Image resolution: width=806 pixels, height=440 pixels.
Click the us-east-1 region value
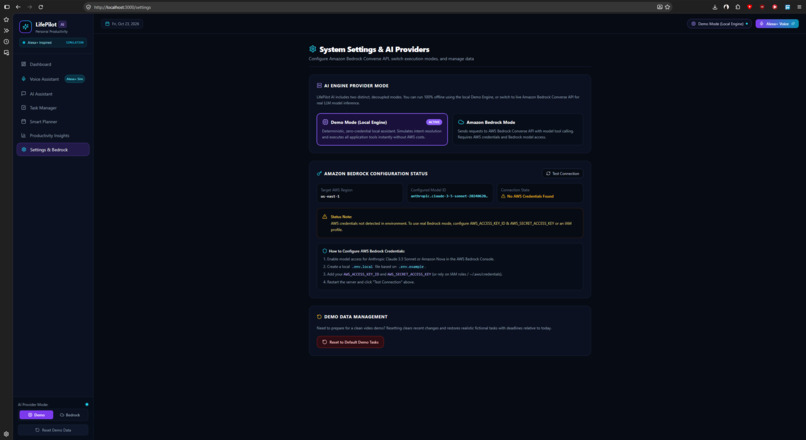pyautogui.click(x=330, y=196)
